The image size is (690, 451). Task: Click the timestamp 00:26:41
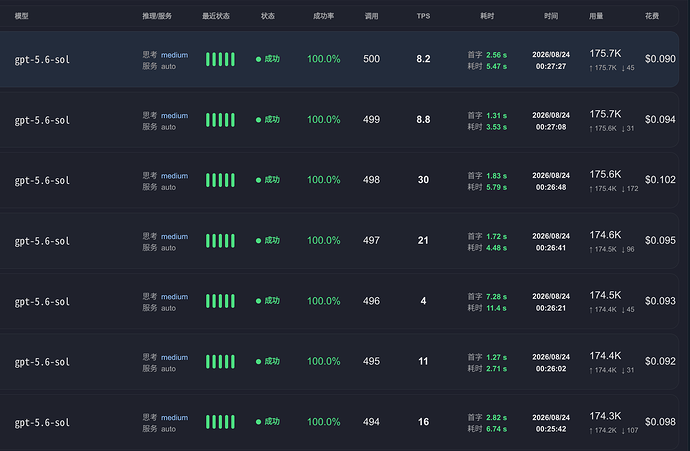click(551, 248)
